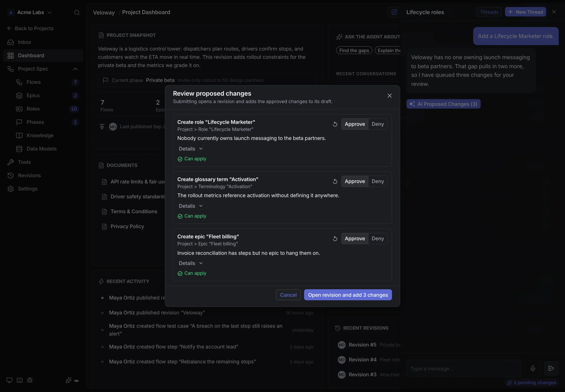This screenshot has width=565, height=392.
Task: Open Inbox in the sidebar
Action: point(43,42)
